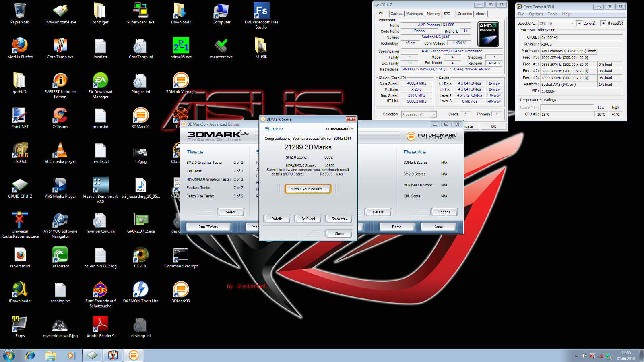
Task: Open JDownloader desktop icon
Action: 20,292
